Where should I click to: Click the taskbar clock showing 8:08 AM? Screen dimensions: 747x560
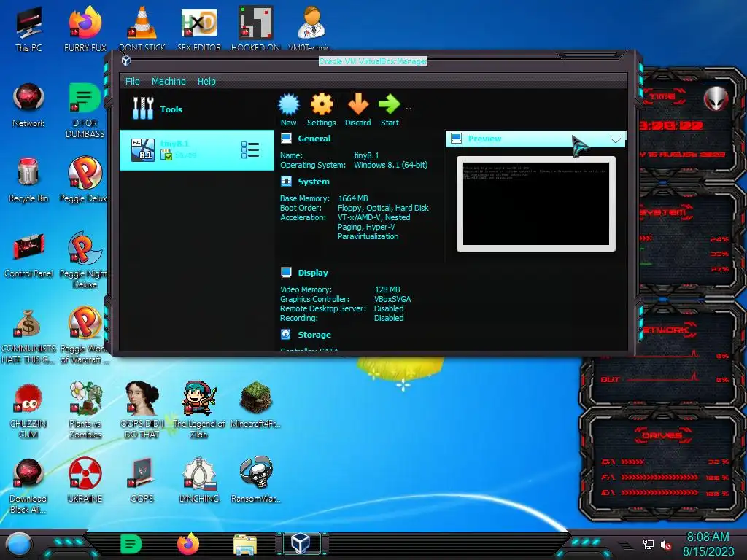(708, 544)
